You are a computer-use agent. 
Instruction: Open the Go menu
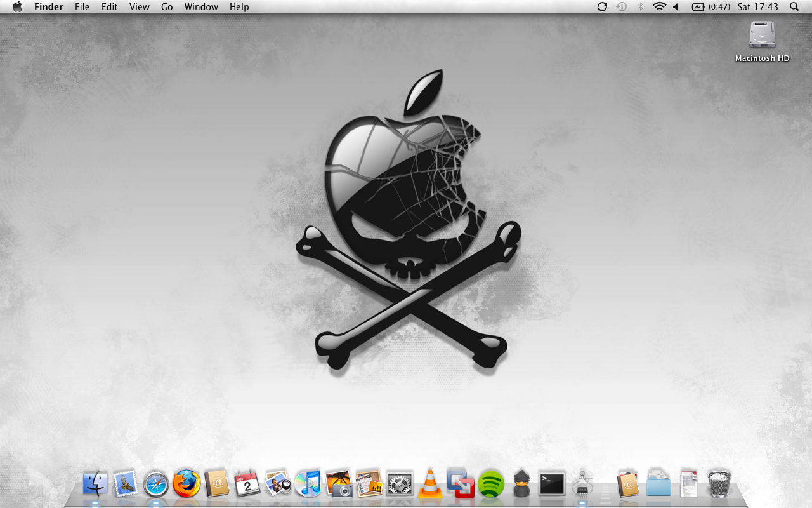click(167, 7)
